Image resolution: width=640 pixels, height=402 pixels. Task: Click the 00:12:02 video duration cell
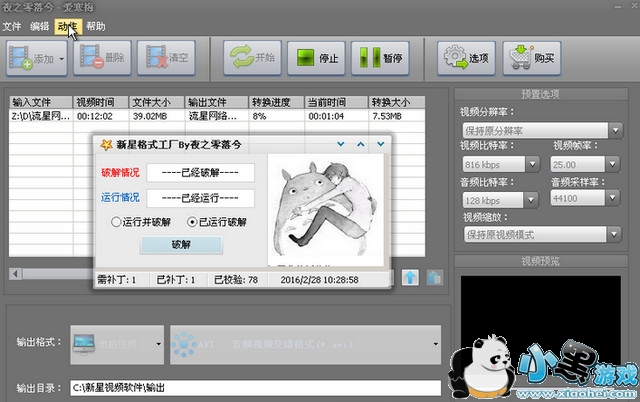click(95, 116)
